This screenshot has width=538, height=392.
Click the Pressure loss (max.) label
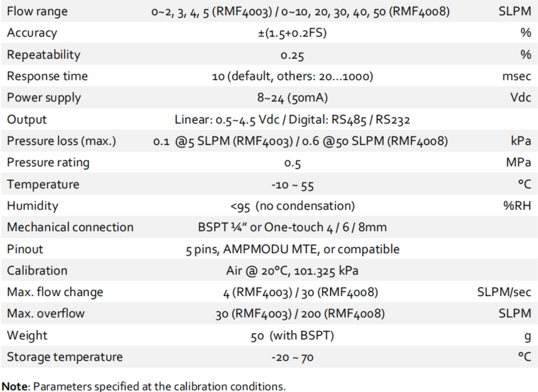click(62, 141)
